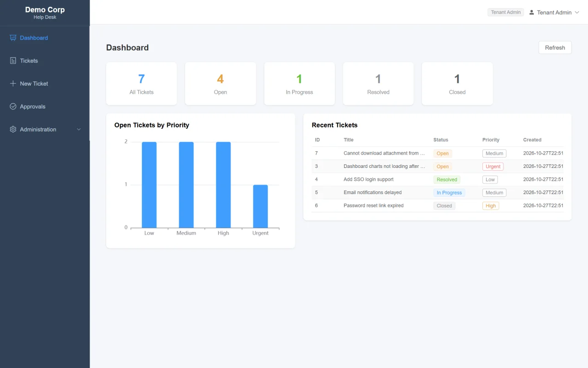This screenshot has height=368, width=588.
Task: Select ticket 'Email notifications delayed'
Action: coord(373,192)
